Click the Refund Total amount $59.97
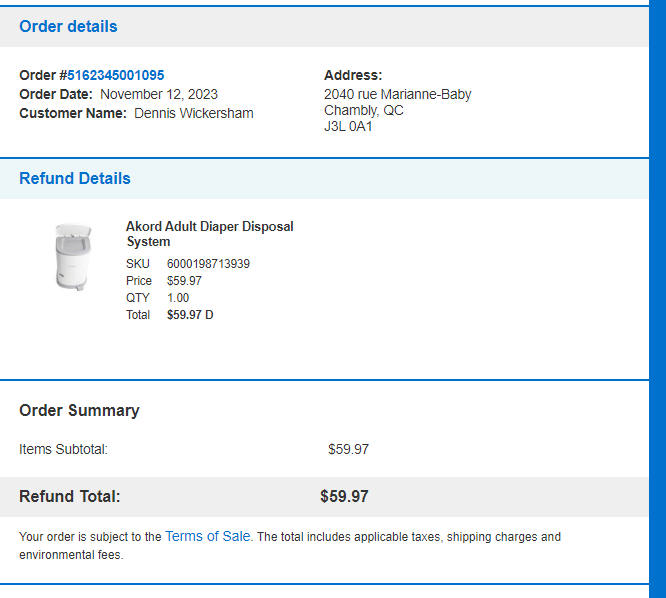The height and width of the screenshot is (598, 666). point(344,496)
